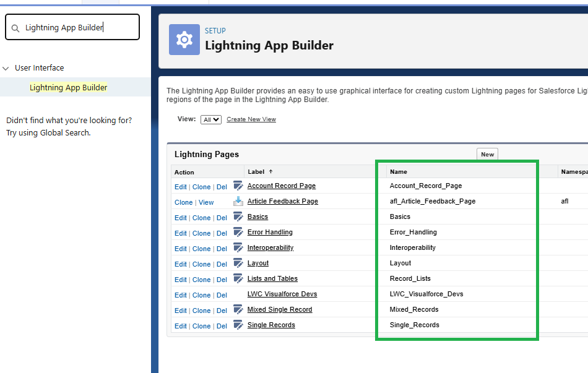
Task: Open the Error Handling label link
Action: [270, 232]
